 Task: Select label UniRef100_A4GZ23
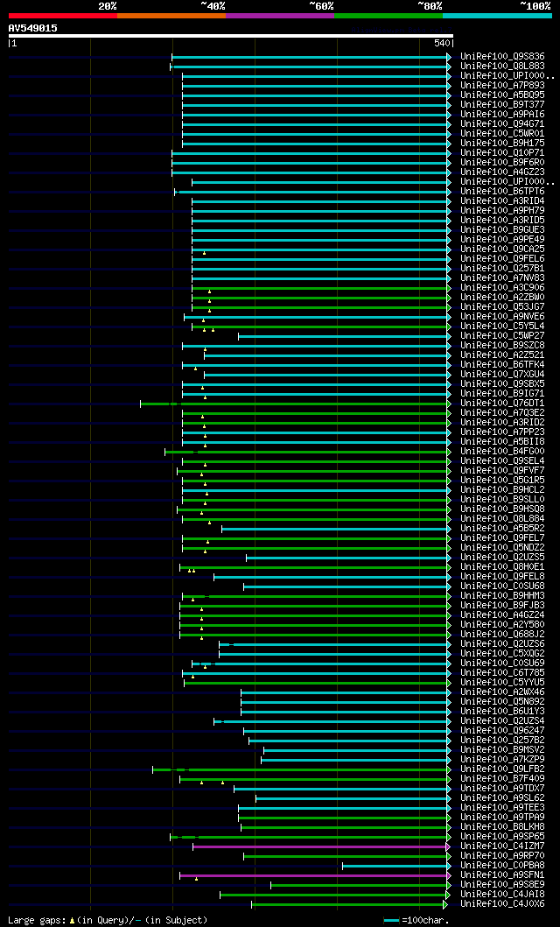coord(503,172)
